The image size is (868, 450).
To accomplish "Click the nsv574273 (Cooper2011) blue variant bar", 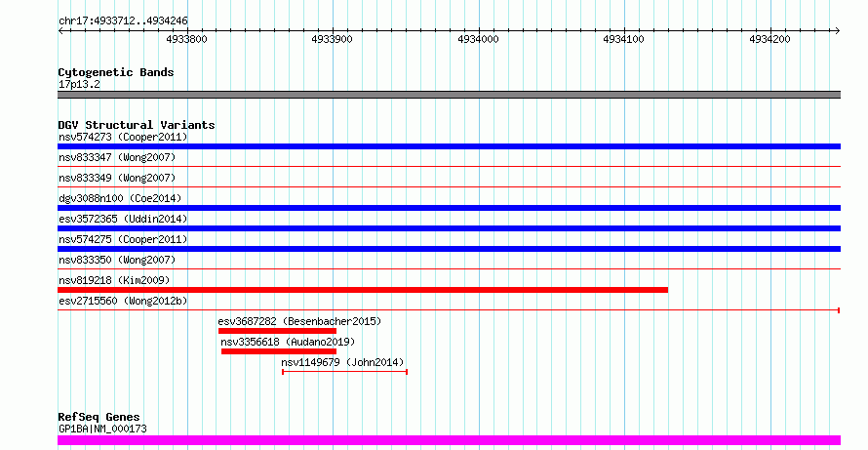I will (449, 146).
